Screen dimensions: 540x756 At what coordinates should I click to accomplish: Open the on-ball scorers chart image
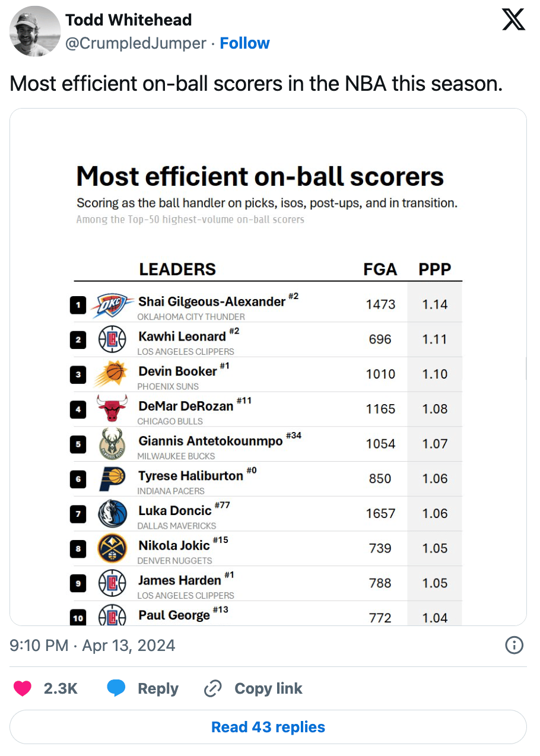(x=268, y=367)
